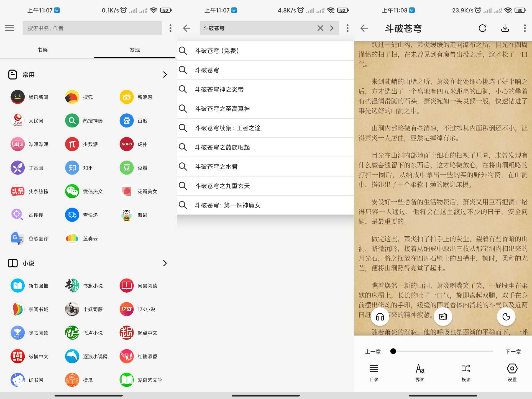Tap the download icon in reader header
The image size is (532, 399).
pyautogui.click(x=505, y=28)
